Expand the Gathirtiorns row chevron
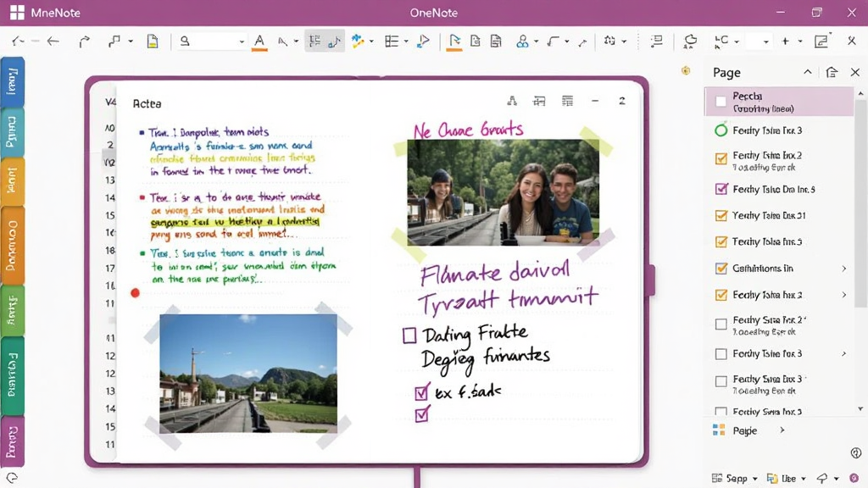Viewport: 868px width, 488px height. 844,269
